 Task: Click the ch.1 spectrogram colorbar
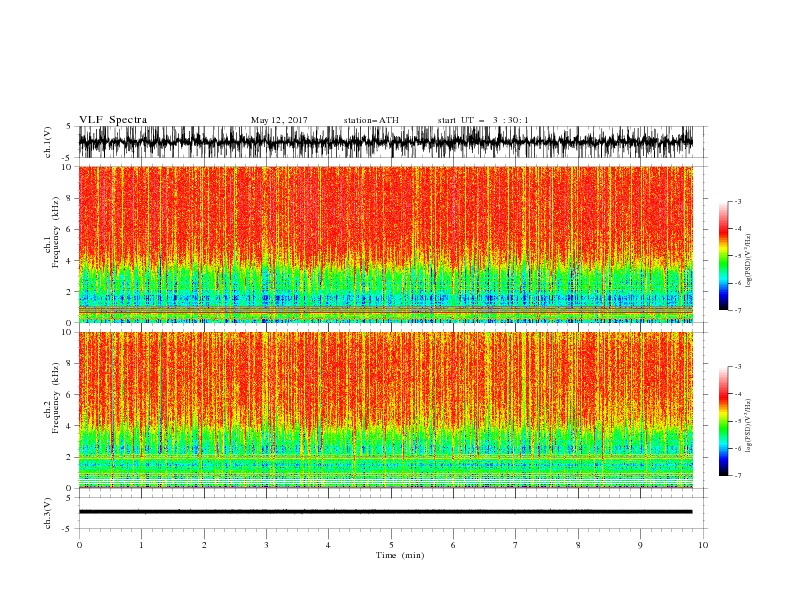click(x=723, y=255)
